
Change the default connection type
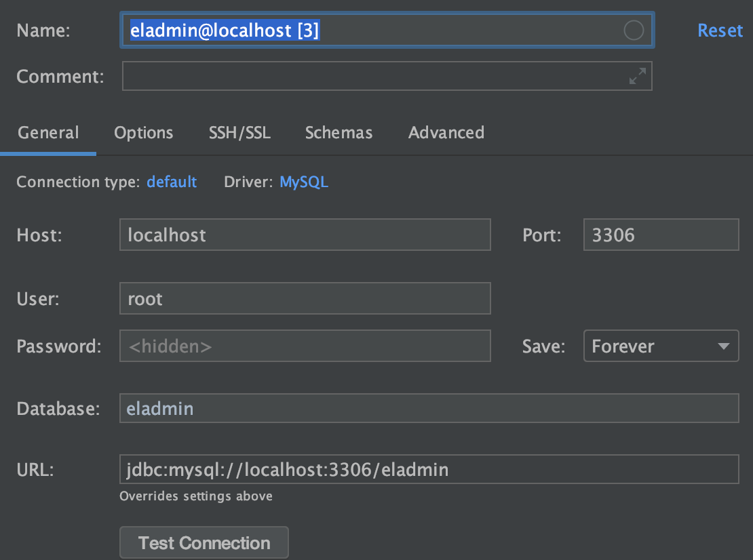click(172, 182)
